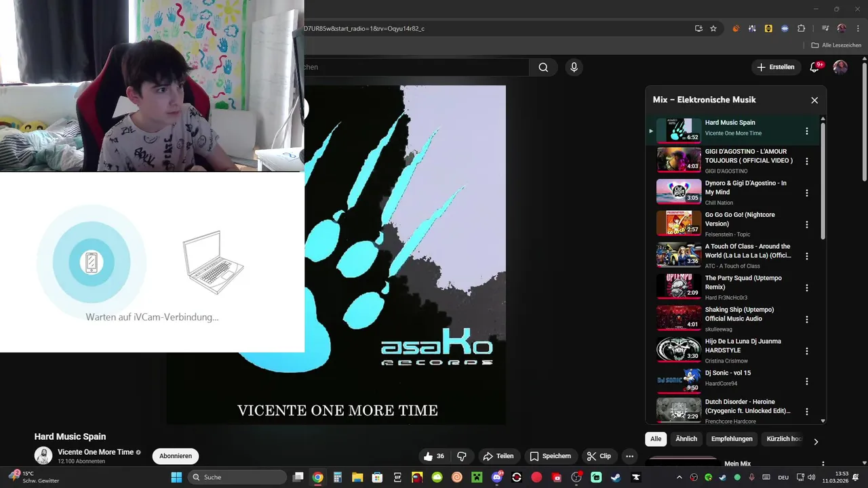Open Steam from the taskbar
The width and height of the screenshot is (868, 488).
616,477
